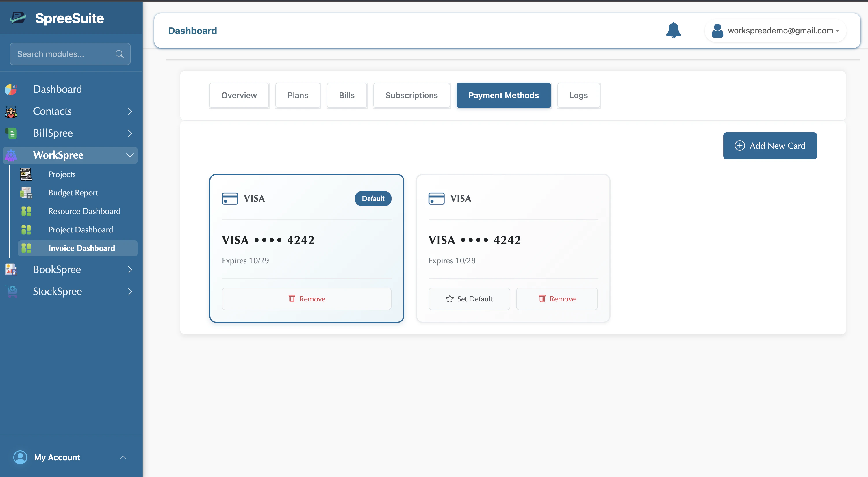Click the BookSpree chart icon
The height and width of the screenshot is (477, 868).
coord(11,270)
